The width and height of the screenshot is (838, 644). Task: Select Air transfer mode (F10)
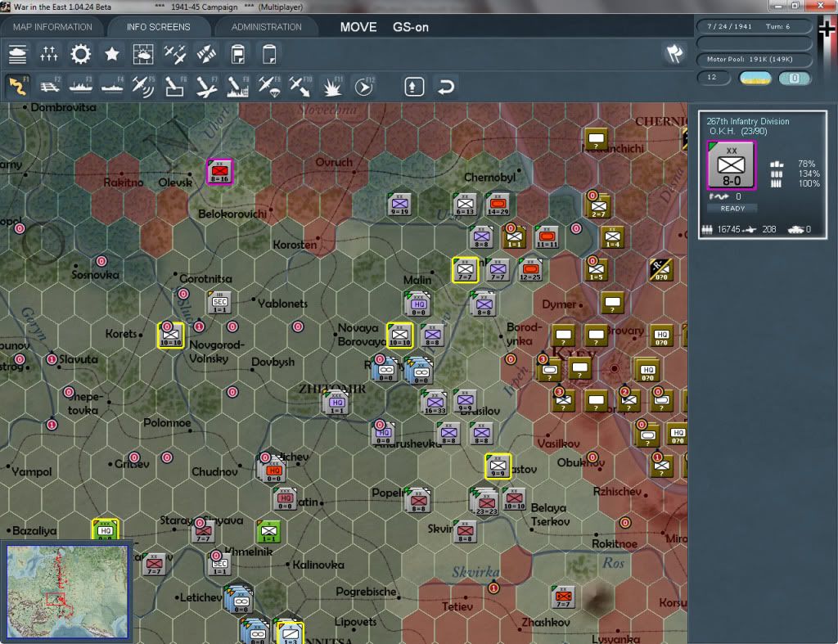pyautogui.click(x=301, y=86)
